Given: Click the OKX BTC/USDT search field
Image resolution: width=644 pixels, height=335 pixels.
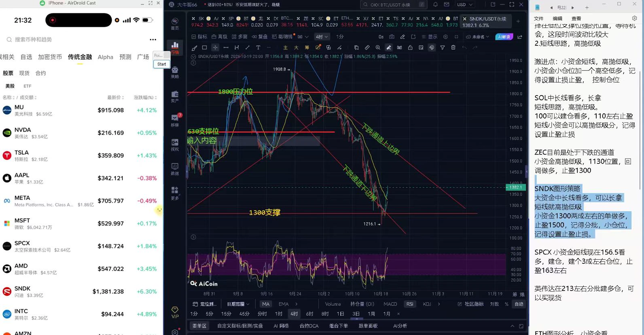Looking at the screenshot, I should pos(394,4).
